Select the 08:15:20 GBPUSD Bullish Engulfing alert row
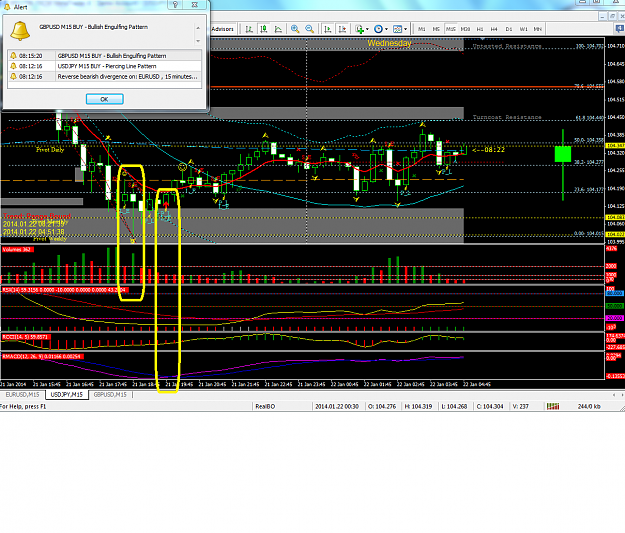625x533 pixels. click(x=104, y=56)
